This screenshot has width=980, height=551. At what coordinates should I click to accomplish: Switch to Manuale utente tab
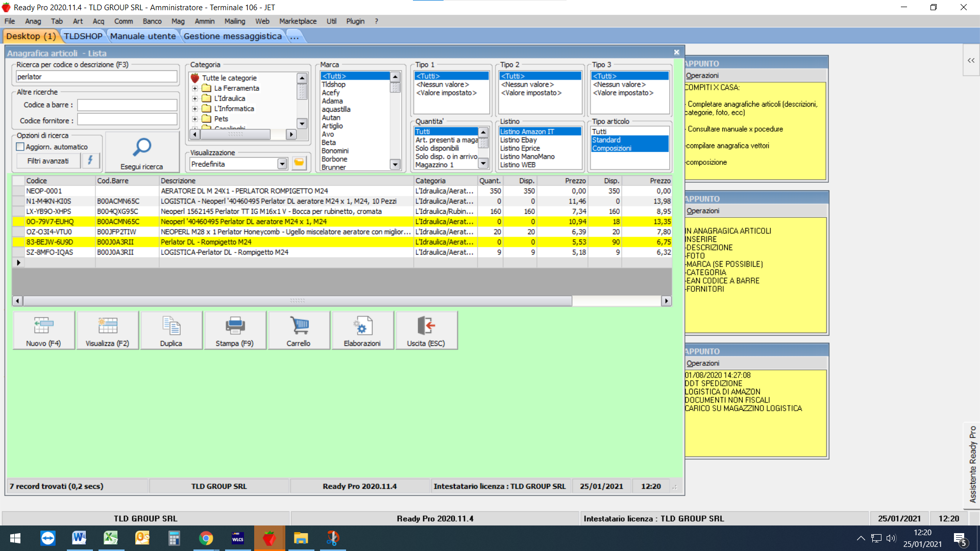143,36
